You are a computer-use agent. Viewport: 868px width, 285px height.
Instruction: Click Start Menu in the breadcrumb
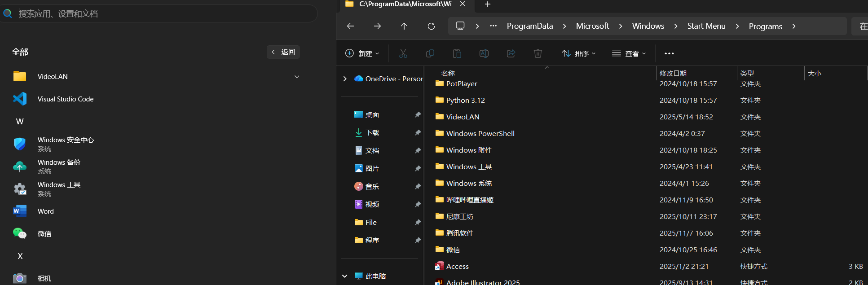pyautogui.click(x=706, y=26)
